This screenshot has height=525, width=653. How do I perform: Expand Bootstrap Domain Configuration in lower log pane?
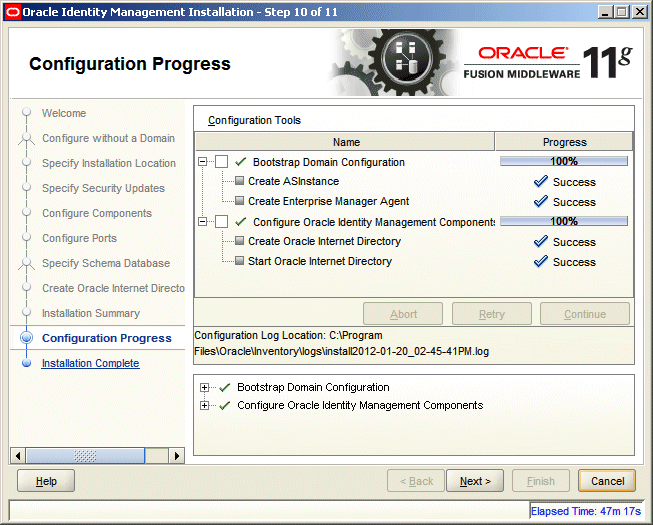204,388
